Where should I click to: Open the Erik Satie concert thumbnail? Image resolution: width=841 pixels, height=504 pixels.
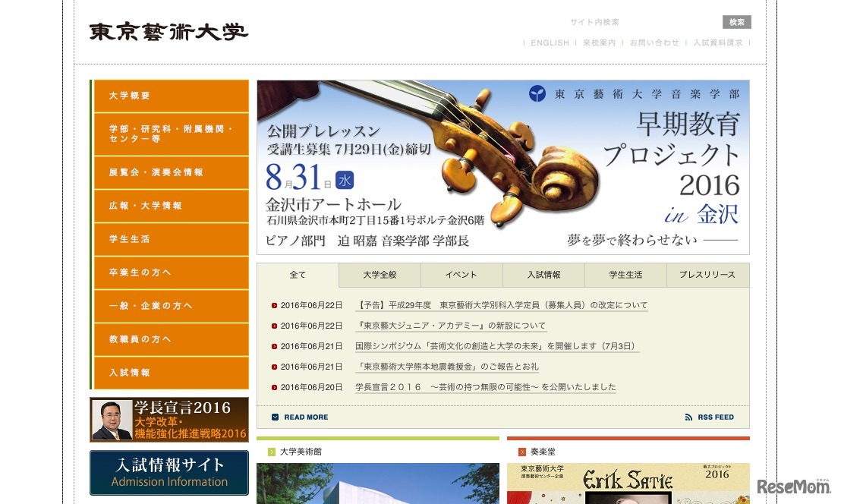tap(628, 484)
